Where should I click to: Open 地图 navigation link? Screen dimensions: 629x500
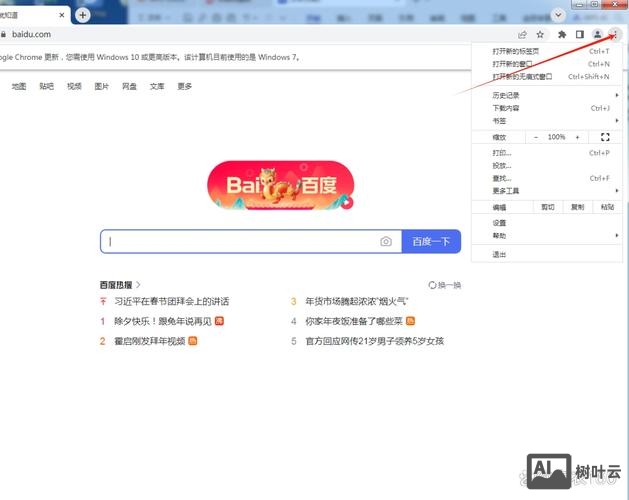click(x=19, y=86)
